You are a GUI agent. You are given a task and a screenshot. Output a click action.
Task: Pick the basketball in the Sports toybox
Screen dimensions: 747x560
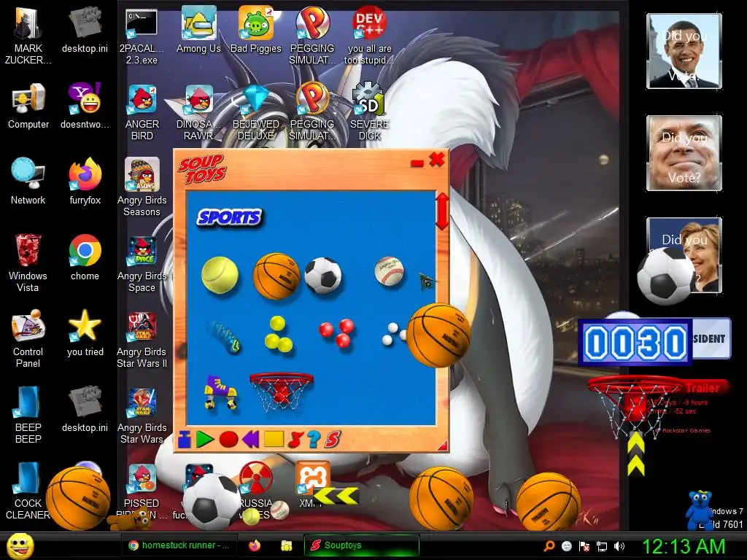click(x=276, y=276)
